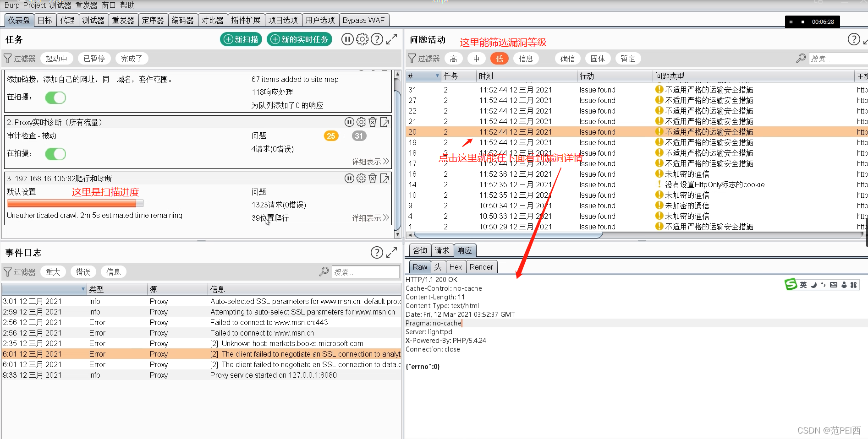Open settings for 192.168.16.105:82 crawl task
Viewport: 868px width, 439px height.
pyautogui.click(x=361, y=179)
